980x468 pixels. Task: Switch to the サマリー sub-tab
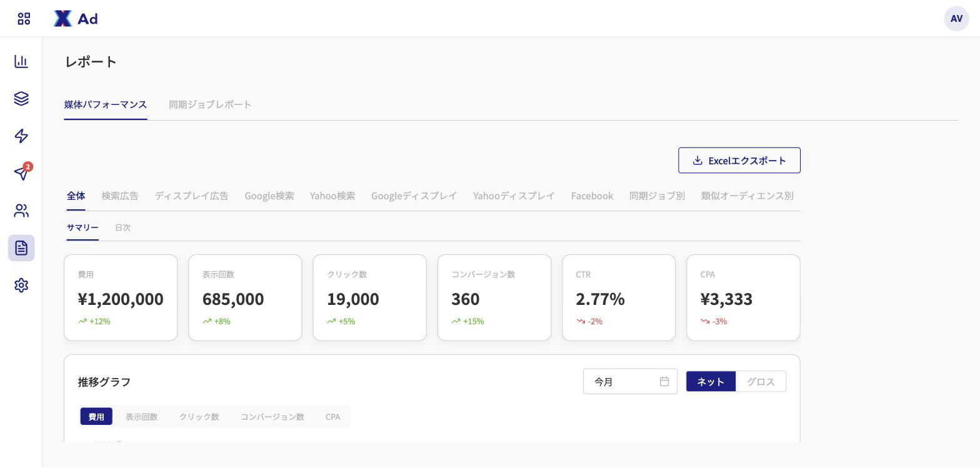82,227
